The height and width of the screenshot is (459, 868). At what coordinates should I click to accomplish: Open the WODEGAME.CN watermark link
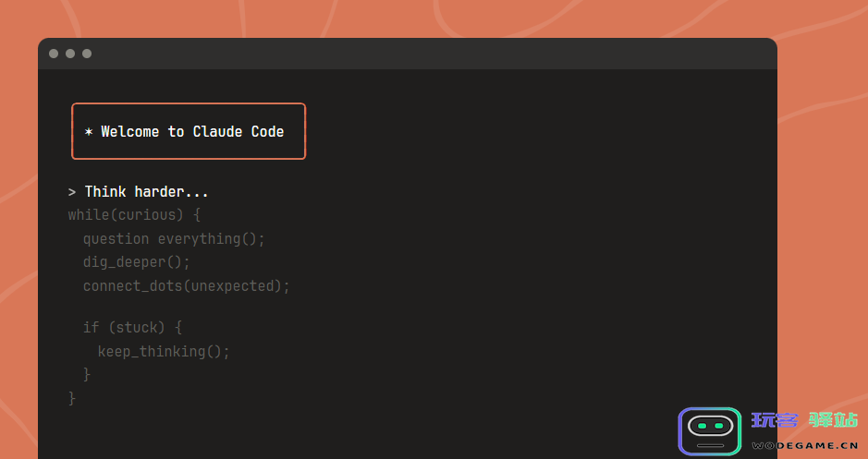pyautogui.click(x=803, y=445)
